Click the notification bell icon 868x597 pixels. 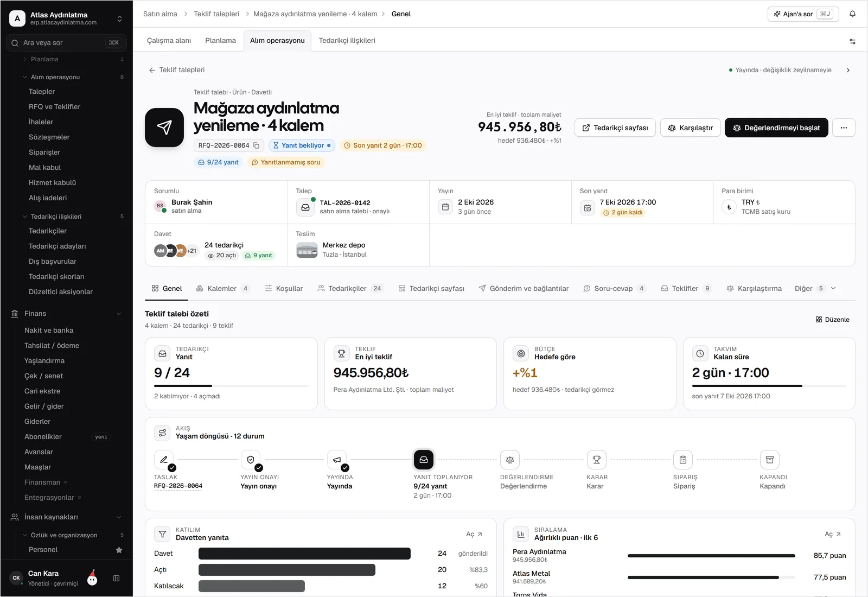point(852,14)
